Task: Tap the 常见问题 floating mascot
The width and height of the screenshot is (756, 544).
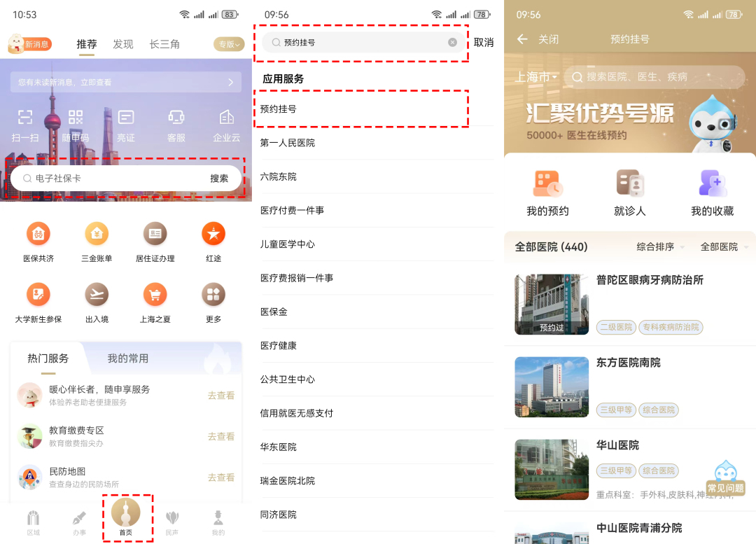Action: (726, 477)
